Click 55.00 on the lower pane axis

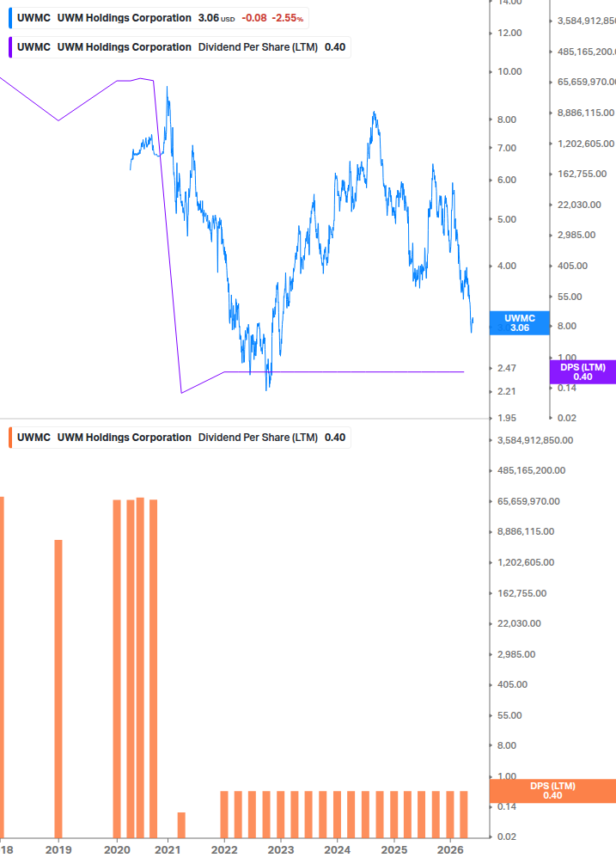509,716
